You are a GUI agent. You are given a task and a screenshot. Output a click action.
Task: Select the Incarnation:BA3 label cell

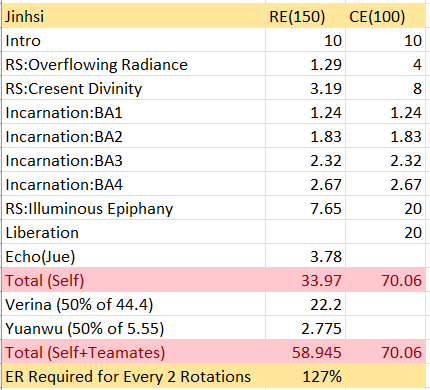pyautogui.click(x=134, y=160)
